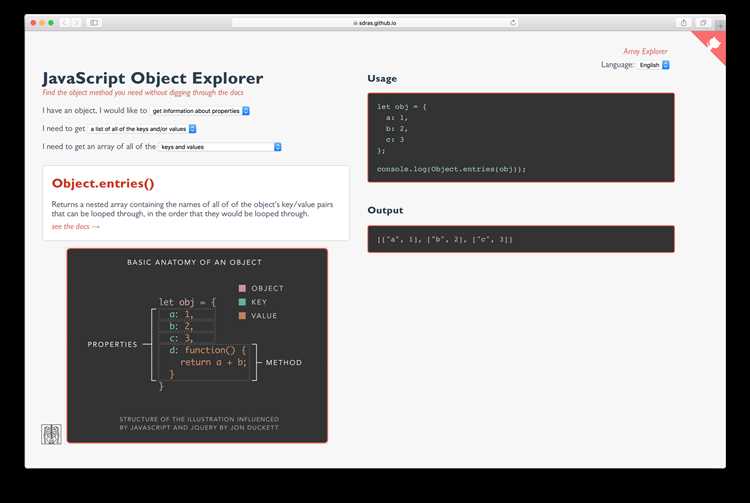Viewport: 750px width, 503px height.
Task: Click the skeleton logo icon at bottom left
Action: pyautogui.click(x=51, y=434)
